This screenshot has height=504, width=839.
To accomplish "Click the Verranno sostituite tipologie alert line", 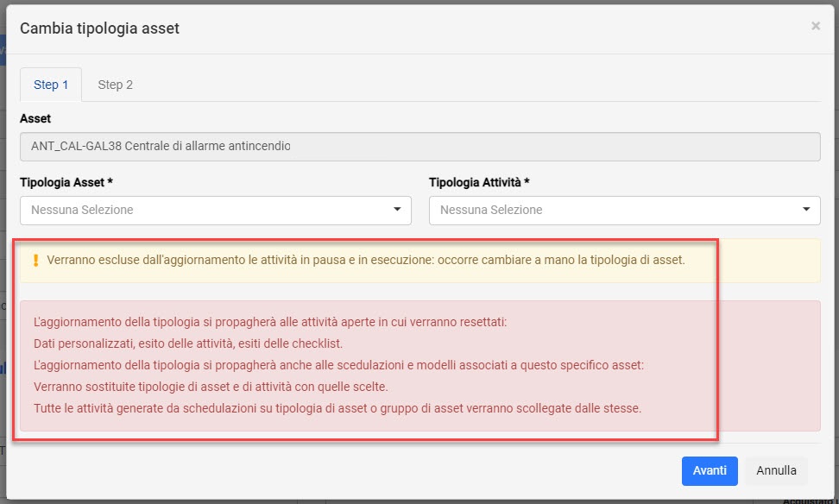I will click(x=211, y=387).
